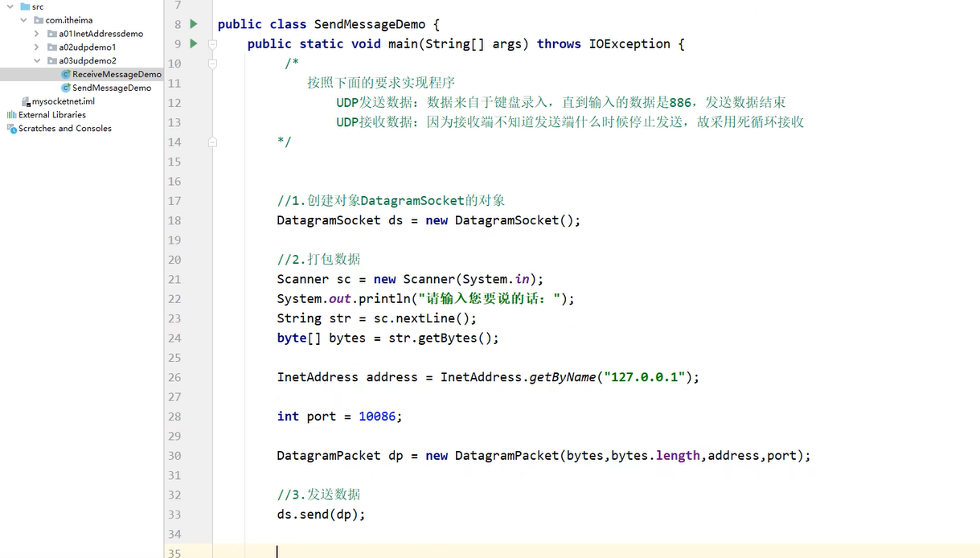
Task: Collapse the fold marker beside line 14
Action: click(212, 142)
